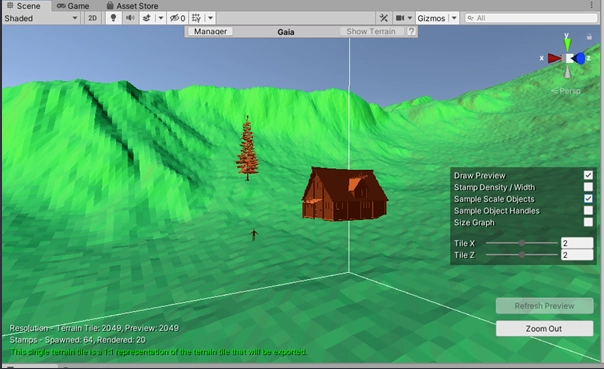Open the Asset Store tab

pos(132,6)
